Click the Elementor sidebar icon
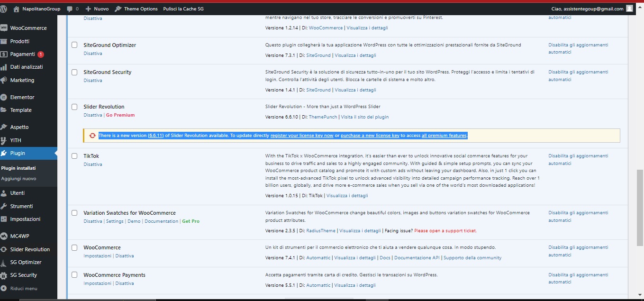 click(4, 97)
